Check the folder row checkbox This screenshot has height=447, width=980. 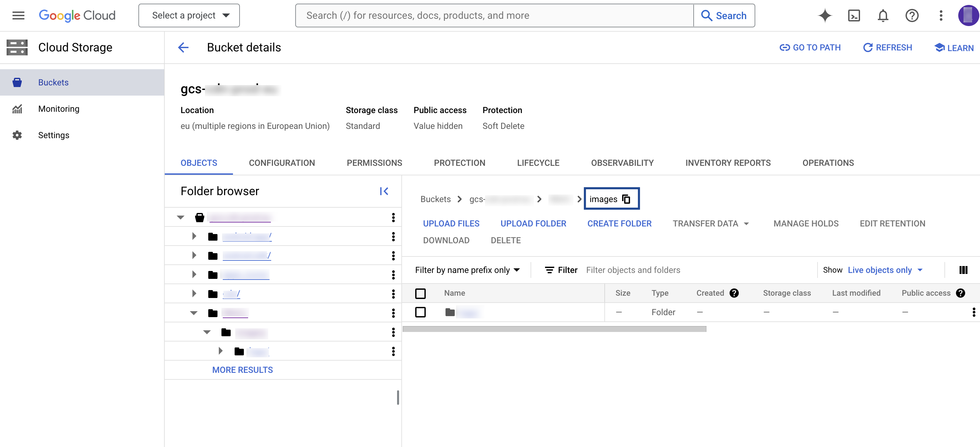click(420, 312)
